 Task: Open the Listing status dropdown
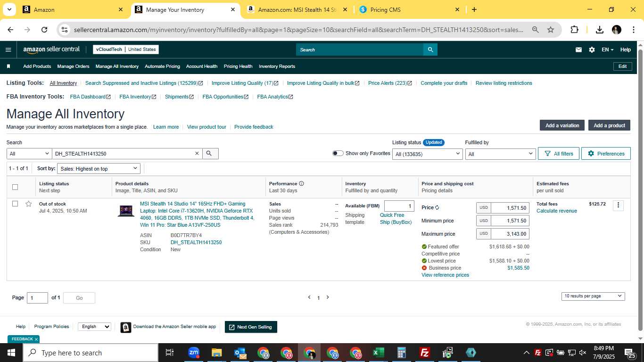coord(428,154)
